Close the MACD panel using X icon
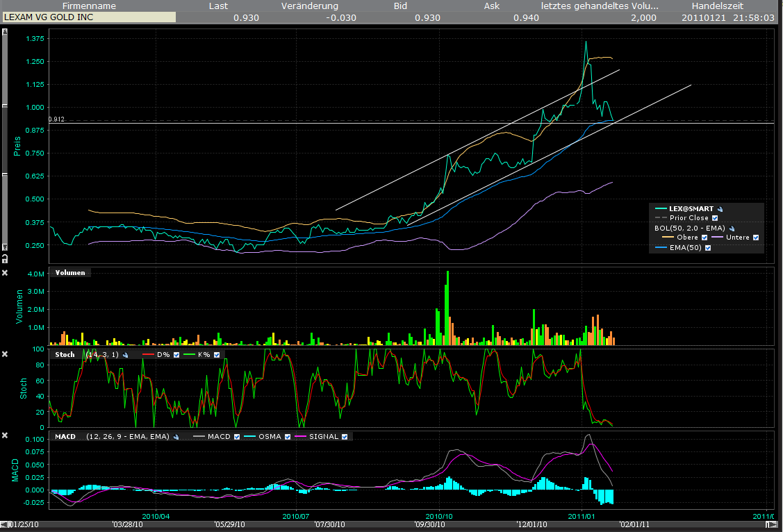The width and height of the screenshot is (783, 532). coord(5,436)
